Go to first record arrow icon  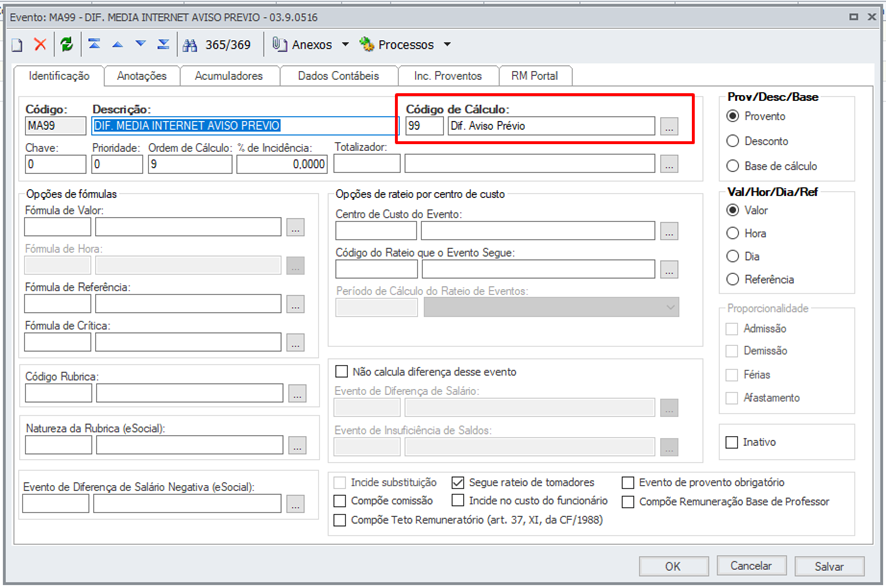pyautogui.click(x=94, y=44)
